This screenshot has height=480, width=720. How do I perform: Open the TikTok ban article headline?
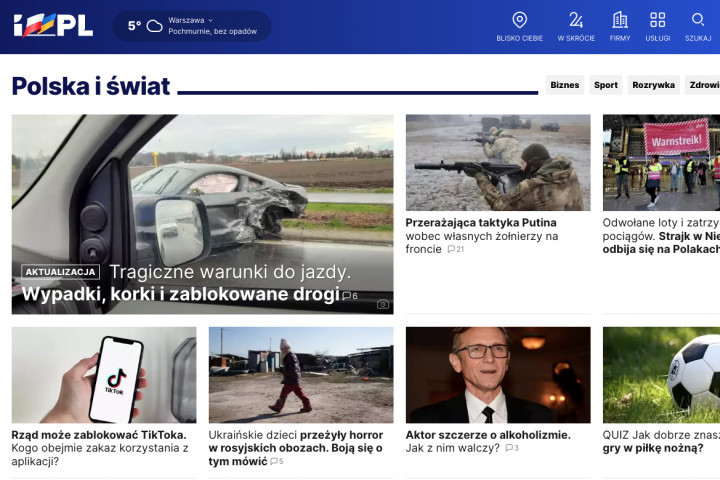99,435
